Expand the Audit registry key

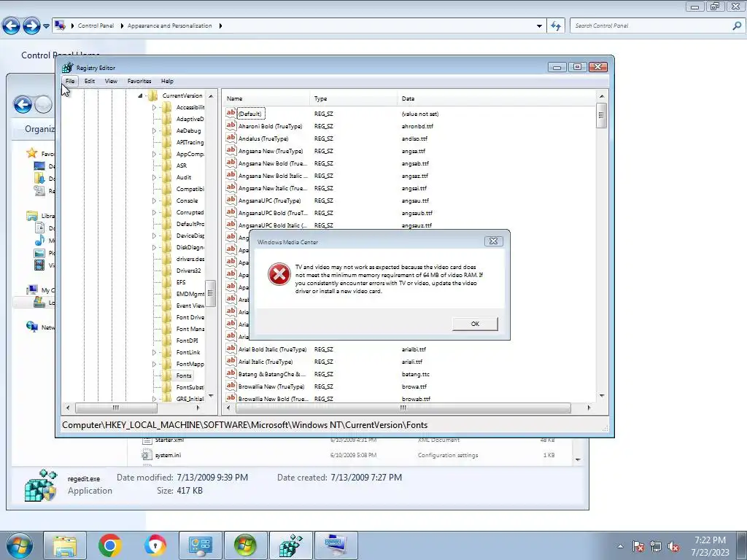pos(154,178)
